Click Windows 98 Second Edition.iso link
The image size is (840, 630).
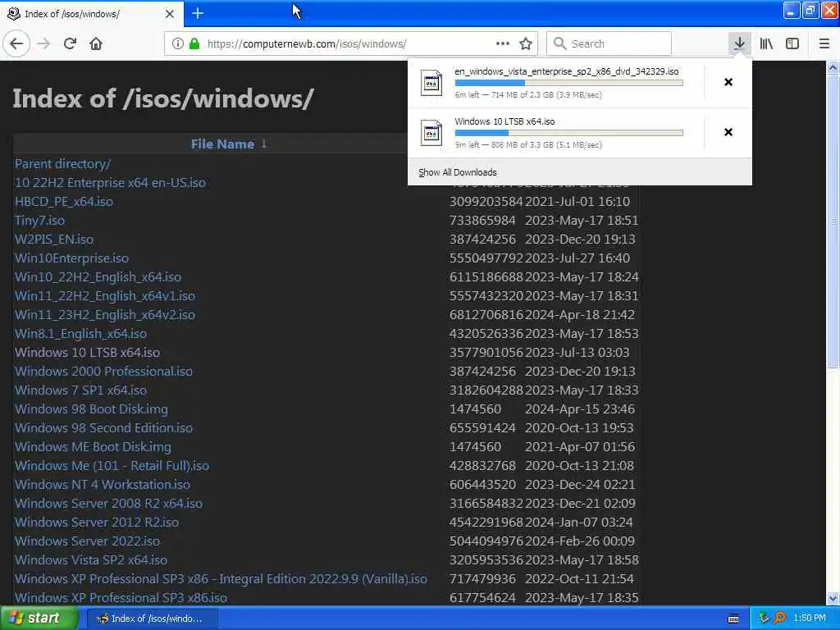point(104,428)
